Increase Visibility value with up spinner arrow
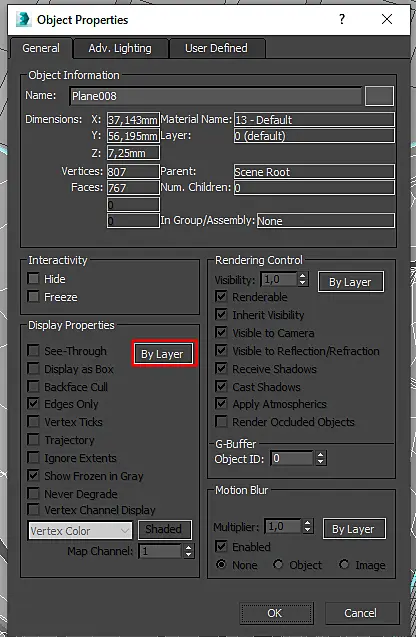 303,276
